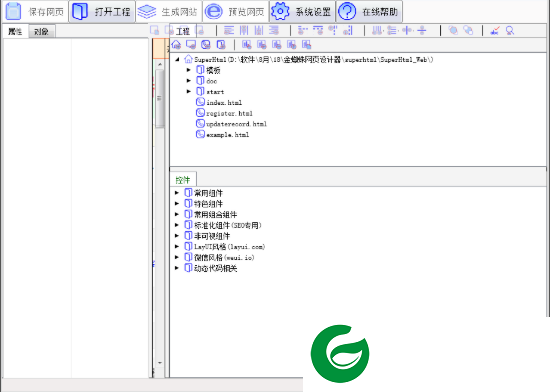Select updaterecord.html in project tree
This screenshot has height=392, width=553.
237,124
